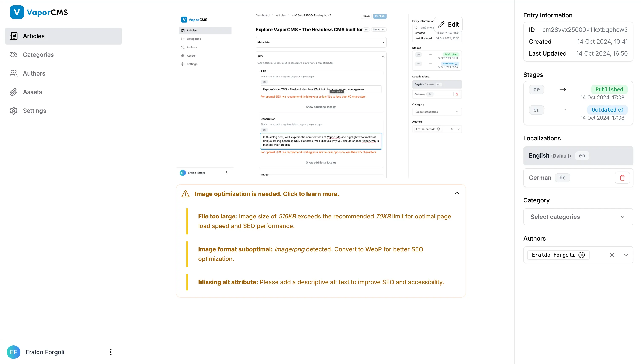Viewport: 641px width, 364px height.
Task: Click the Eraldo Forgoli user avatar icon
Action: pos(13,352)
